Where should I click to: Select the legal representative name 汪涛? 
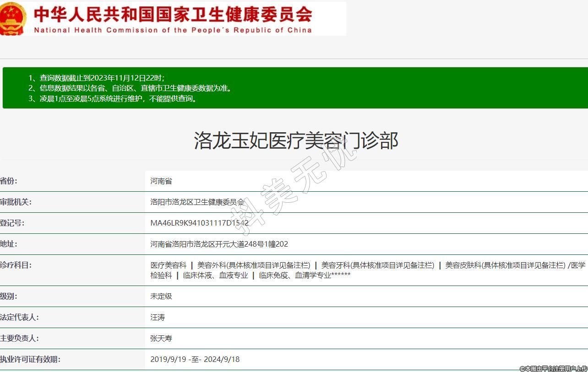pyautogui.click(x=158, y=318)
